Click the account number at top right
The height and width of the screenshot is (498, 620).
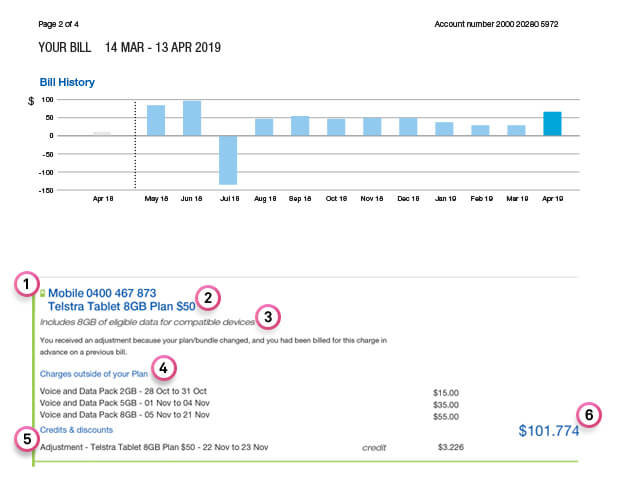click(510, 22)
